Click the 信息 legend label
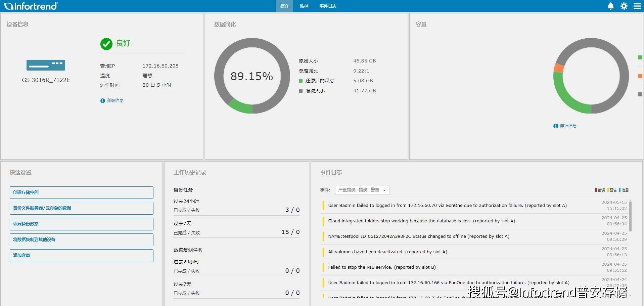The height and width of the screenshot is (306, 644). [x=625, y=190]
